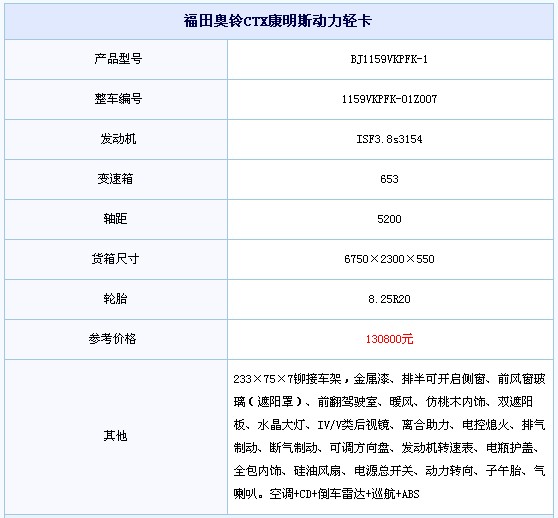Click the red price 130800元
The image size is (558, 518).
coord(389,339)
